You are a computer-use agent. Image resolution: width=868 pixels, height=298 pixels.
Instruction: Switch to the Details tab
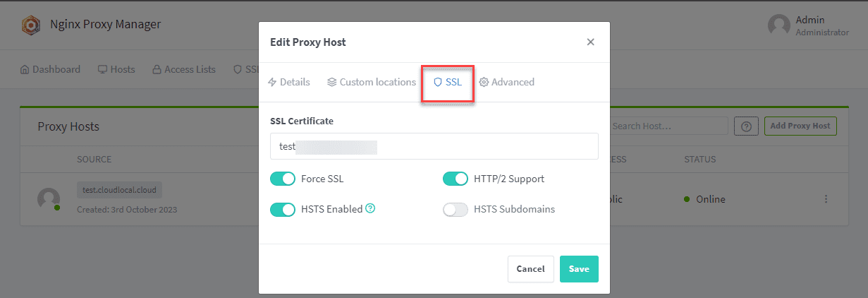(289, 82)
